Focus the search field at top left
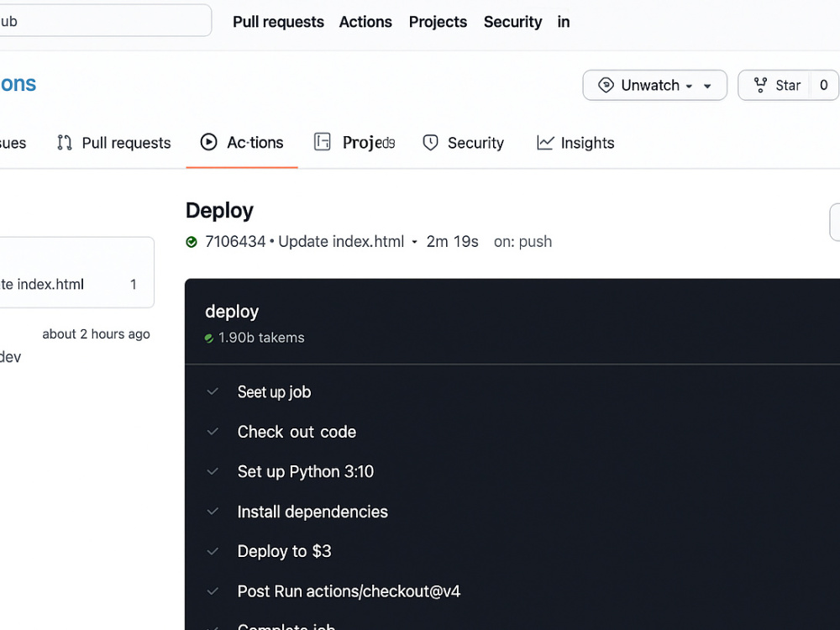The height and width of the screenshot is (630, 840). click(104, 20)
